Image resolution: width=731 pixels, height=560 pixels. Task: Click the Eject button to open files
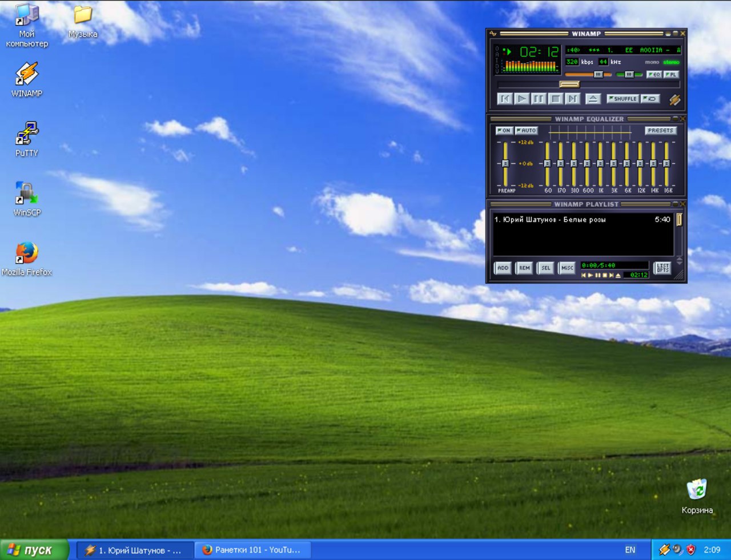[593, 99]
